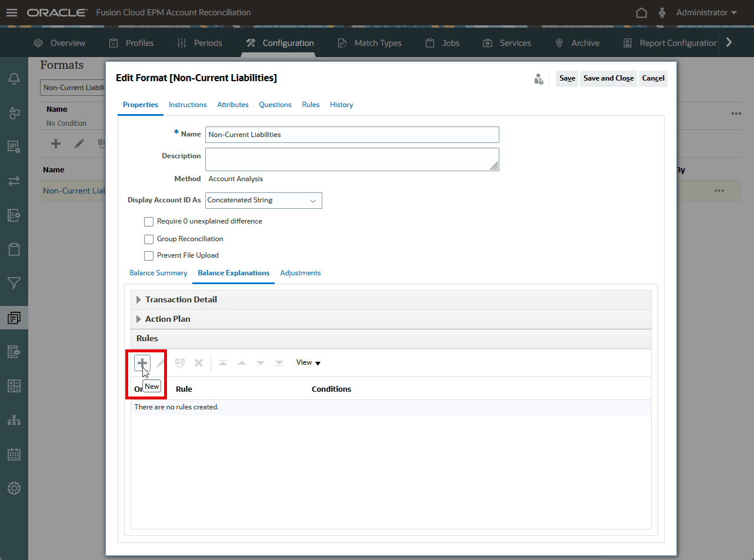
Task: Click the document eye sidebar icon
Action: click(x=14, y=352)
